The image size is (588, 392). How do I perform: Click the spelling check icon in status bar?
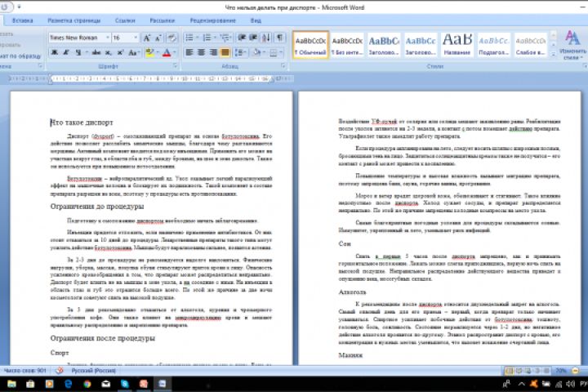point(60,371)
